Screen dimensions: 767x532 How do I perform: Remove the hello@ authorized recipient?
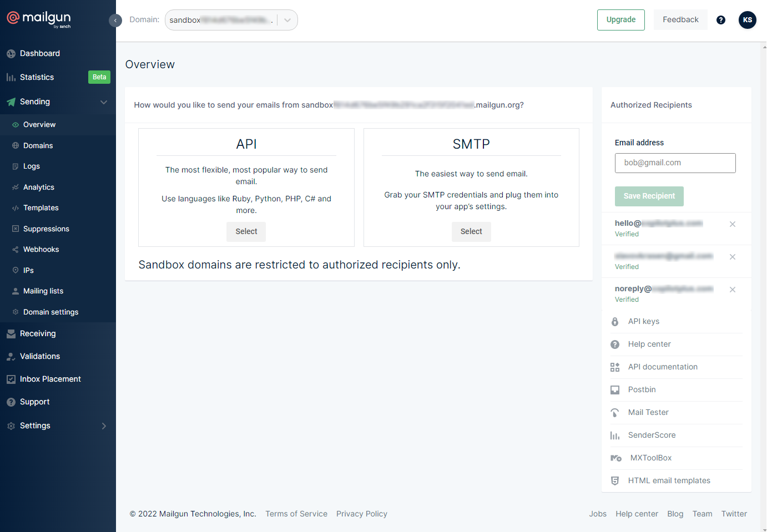click(732, 224)
